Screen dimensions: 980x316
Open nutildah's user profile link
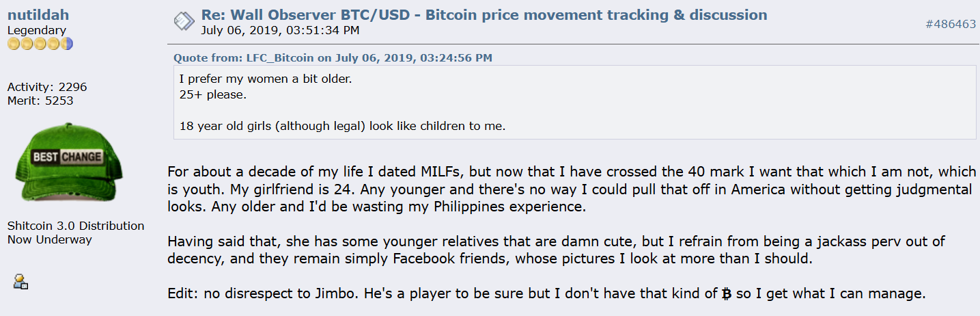coord(38,15)
